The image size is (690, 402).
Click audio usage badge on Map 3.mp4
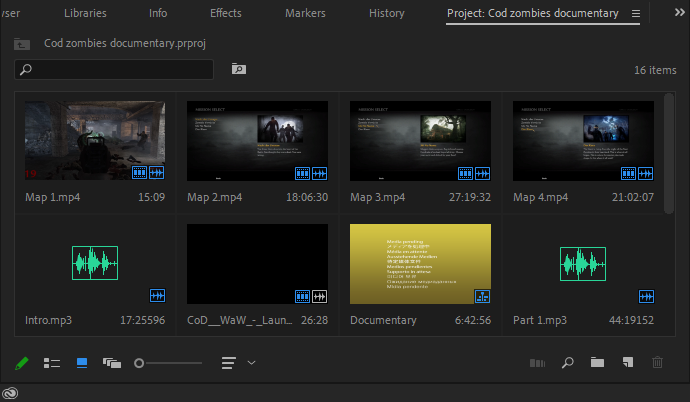(482, 174)
